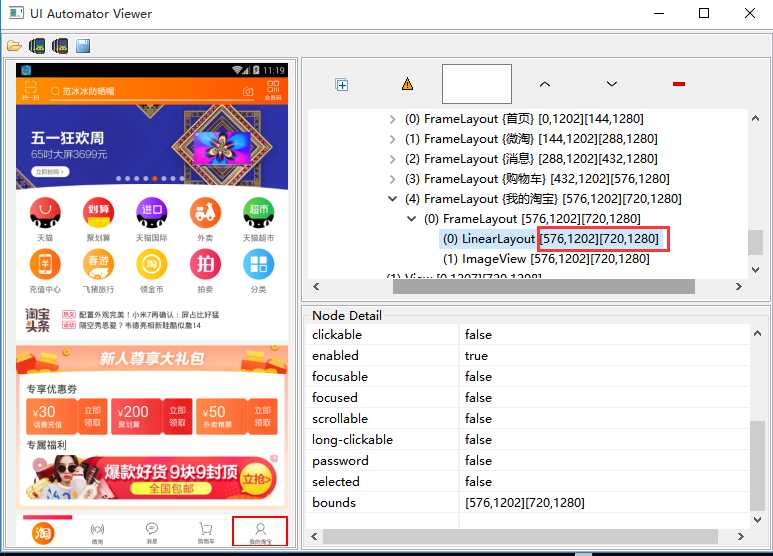The height and width of the screenshot is (556, 773).
Task: Select the (2) FrameLayout 消息 row
Action: coord(531,159)
